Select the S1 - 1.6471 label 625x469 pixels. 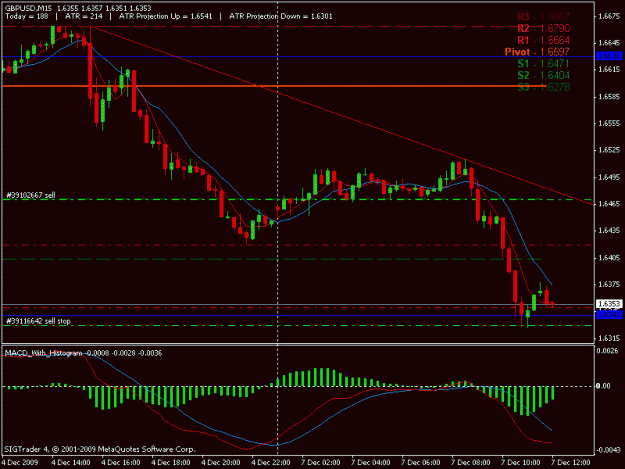click(x=543, y=64)
